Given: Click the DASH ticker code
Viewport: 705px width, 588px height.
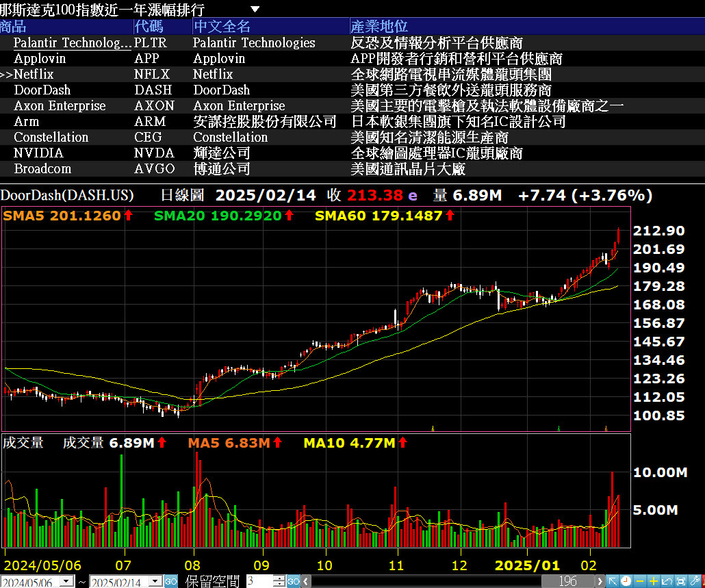Looking at the screenshot, I should pyautogui.click(x=153, y=90).
